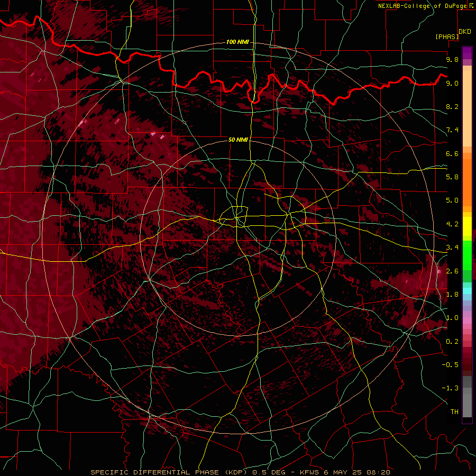Click the Specific Differential Phase KFWS caption
476x476 pixels.
[x=241, y=472]
